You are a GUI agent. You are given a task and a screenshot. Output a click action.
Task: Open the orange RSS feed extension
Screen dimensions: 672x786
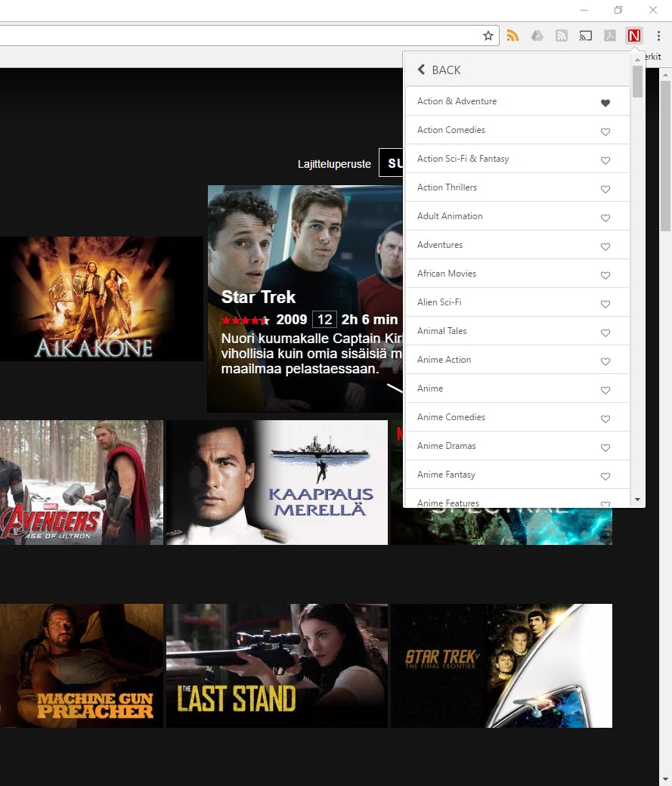pos(513,36)
